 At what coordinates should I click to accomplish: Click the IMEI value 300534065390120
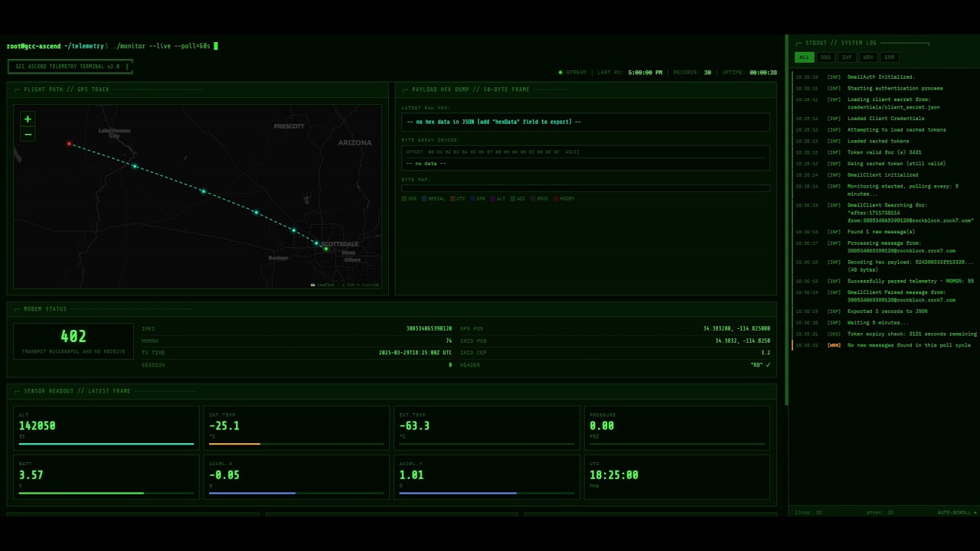[x=429, y=329]
